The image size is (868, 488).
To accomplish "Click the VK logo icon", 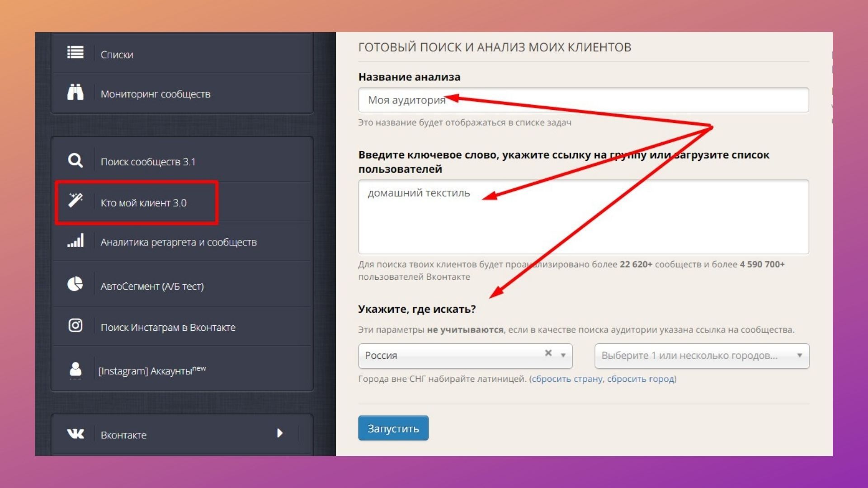I will point(75,434).
